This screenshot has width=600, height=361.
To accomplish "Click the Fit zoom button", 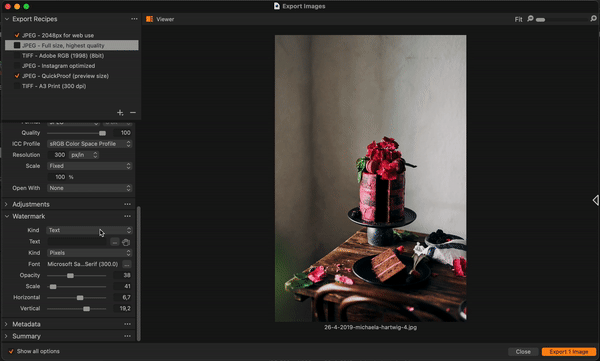I will 518,19.
